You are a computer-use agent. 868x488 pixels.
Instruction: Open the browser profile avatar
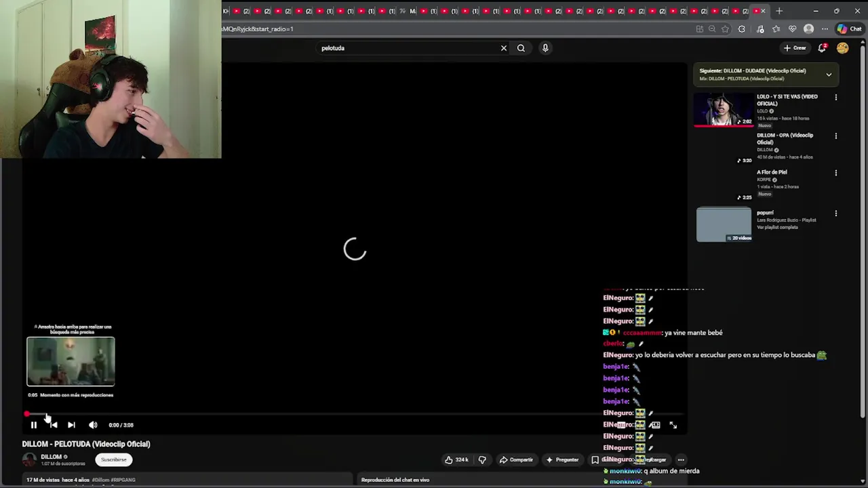808,29
